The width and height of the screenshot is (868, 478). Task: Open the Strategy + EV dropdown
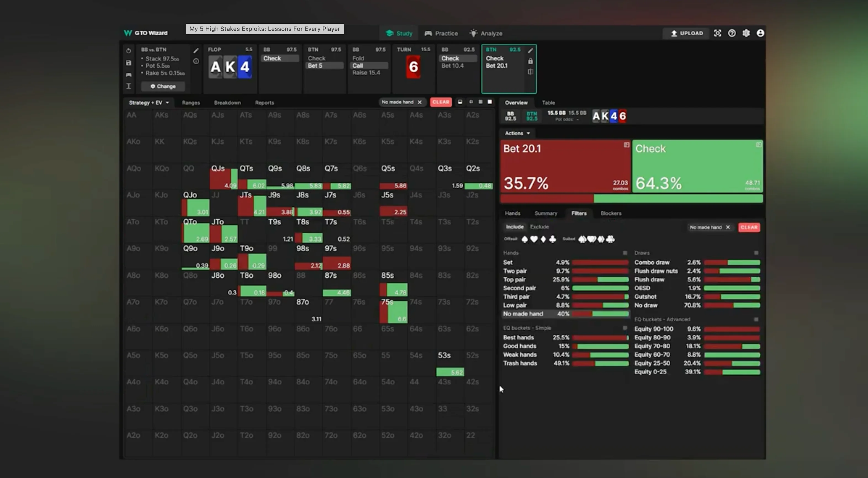point(149,102)
